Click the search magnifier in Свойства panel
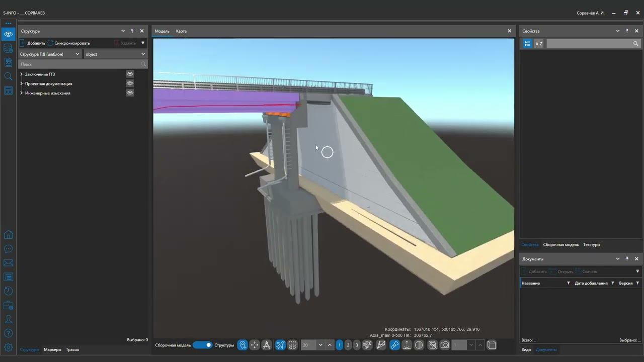 click(636, 44)
